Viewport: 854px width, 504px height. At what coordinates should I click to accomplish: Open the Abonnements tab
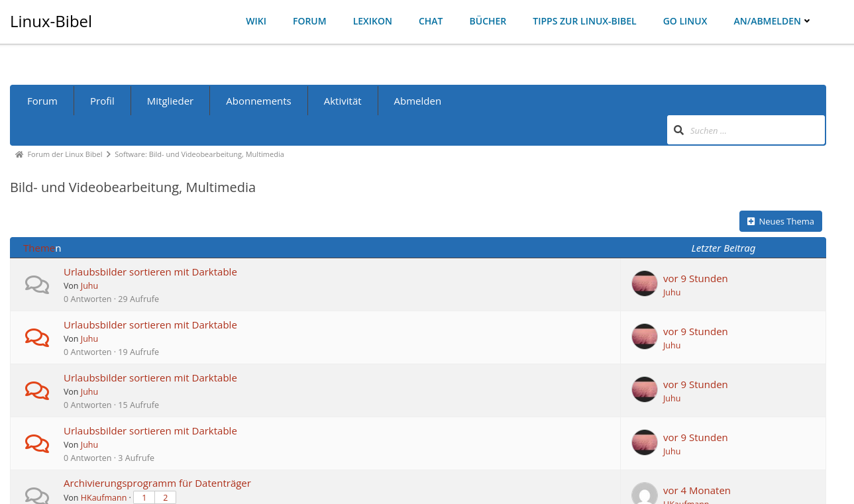coord(258,101)
